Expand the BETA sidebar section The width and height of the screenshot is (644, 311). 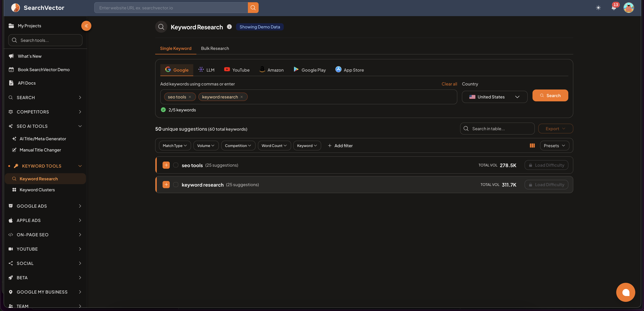pos(45,277)
